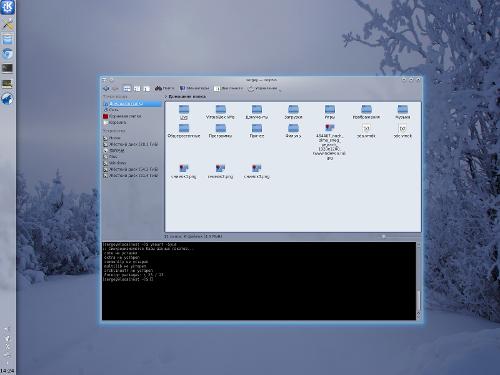
Task: Open the dark terminal icon in the panel
Action: point(7,68)
